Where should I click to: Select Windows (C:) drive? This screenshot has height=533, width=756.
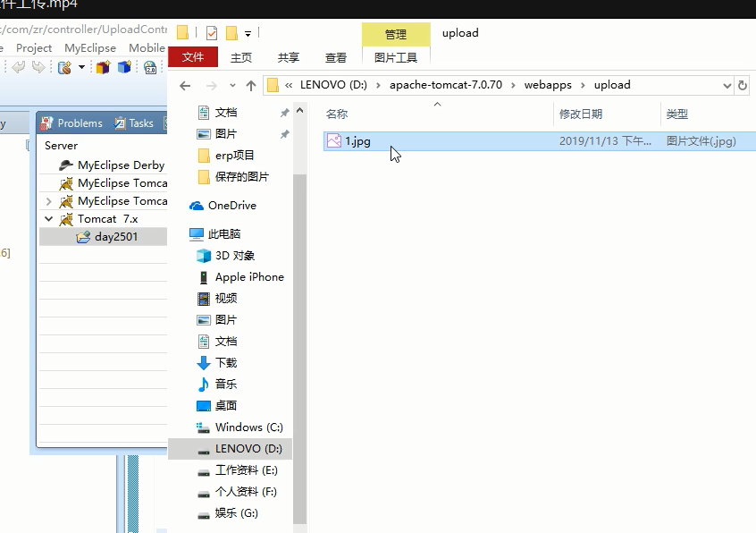click(248, 427)
